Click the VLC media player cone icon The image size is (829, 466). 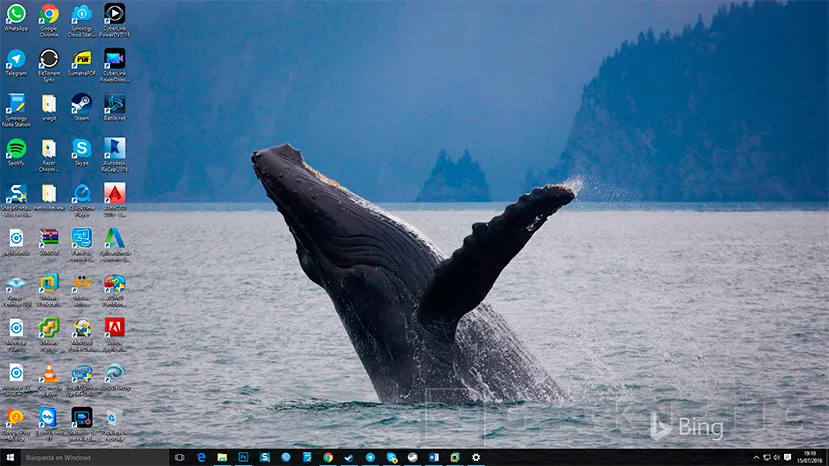(x=49, y=373)
